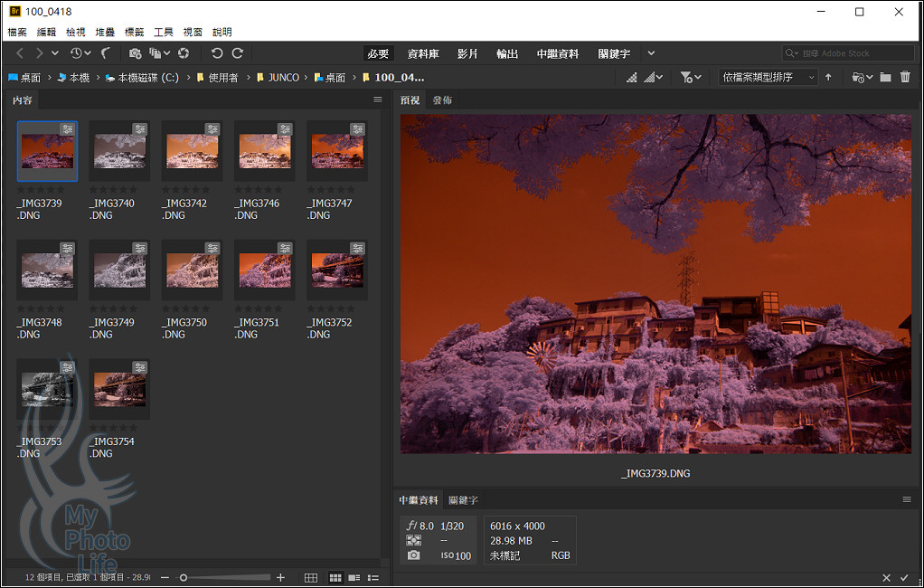The image size is (924, 588).
Task: Create a new folder with folder icon
Action: pos(885,78)
